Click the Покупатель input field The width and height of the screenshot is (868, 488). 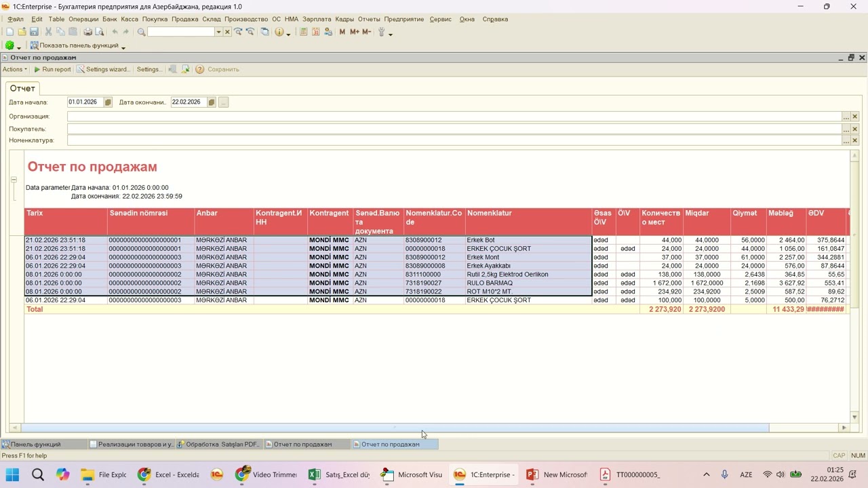(454, 129)
